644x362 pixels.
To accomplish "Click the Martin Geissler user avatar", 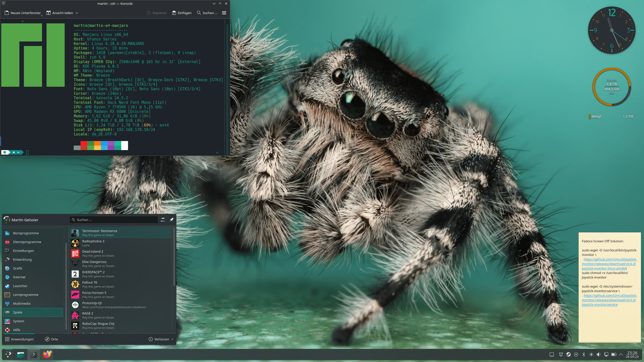I will (7, 220).
